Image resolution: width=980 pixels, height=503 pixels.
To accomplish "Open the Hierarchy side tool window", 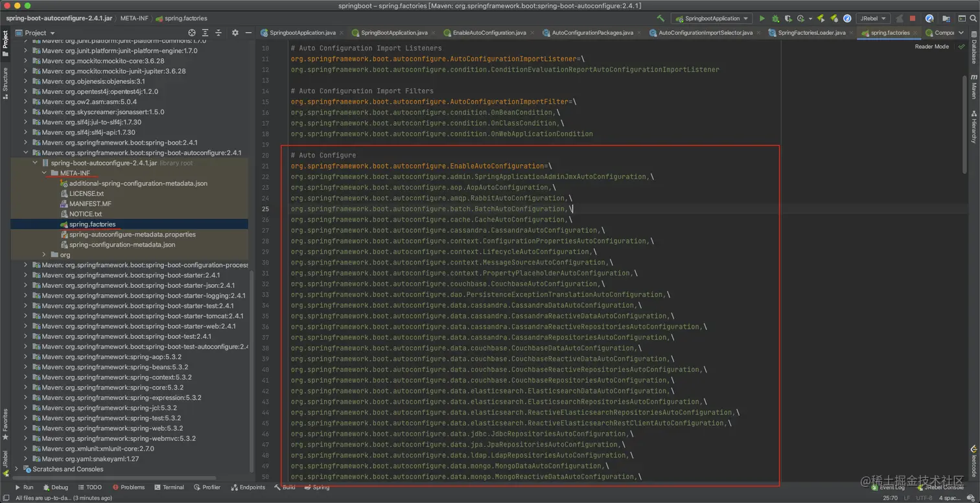I will (974, 126).
